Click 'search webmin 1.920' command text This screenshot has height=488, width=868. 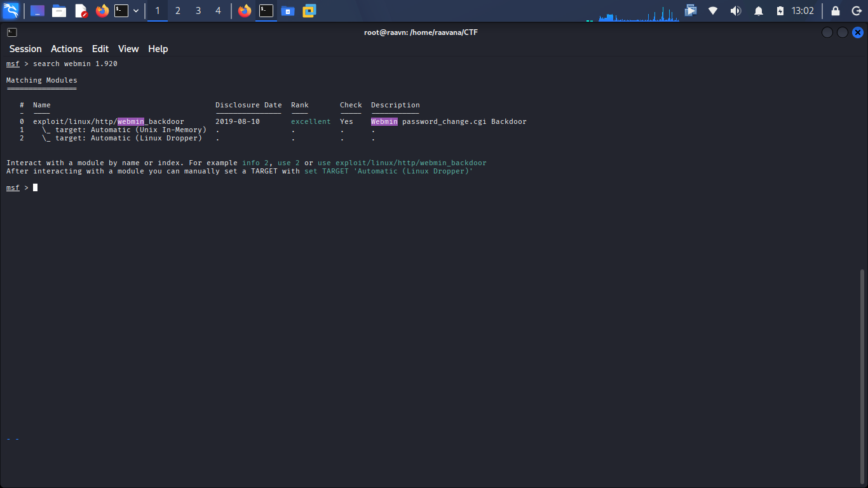(75, 64)
